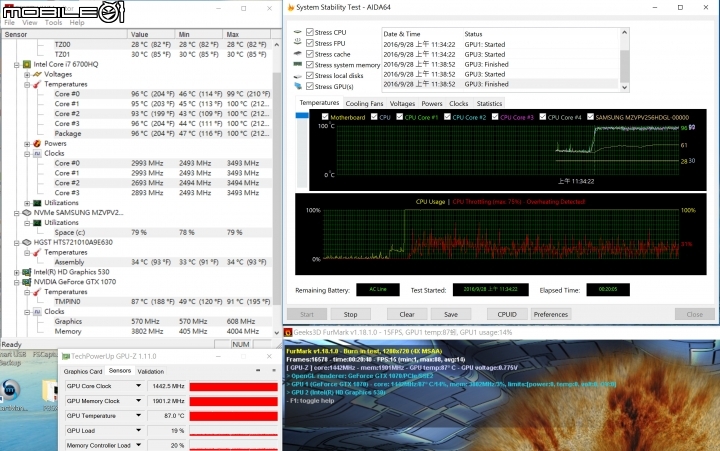Viewport: 720px width, 451px height.
Task: Toggle the Stress system memory checkbox
Action: pos(310,65)
